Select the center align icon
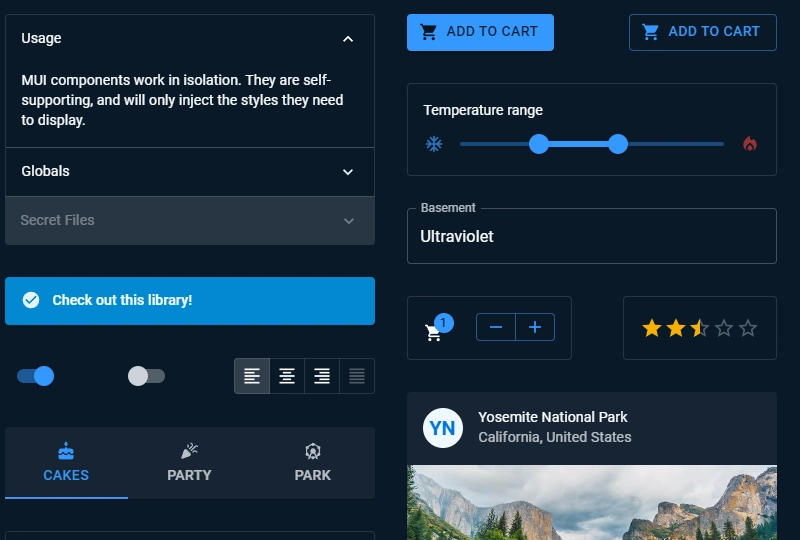Image resolution: width=800 pixels, height=540 pixels. click(287, 376)
